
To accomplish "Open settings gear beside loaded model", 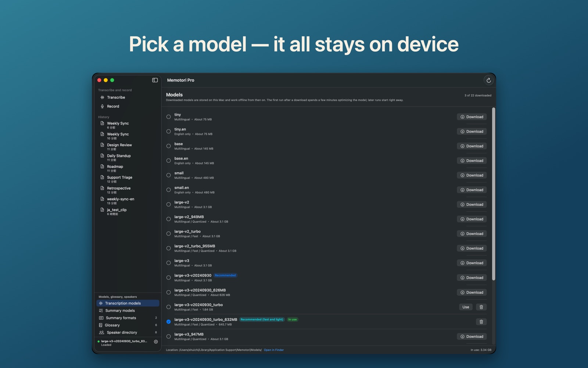I will (156, 342).
